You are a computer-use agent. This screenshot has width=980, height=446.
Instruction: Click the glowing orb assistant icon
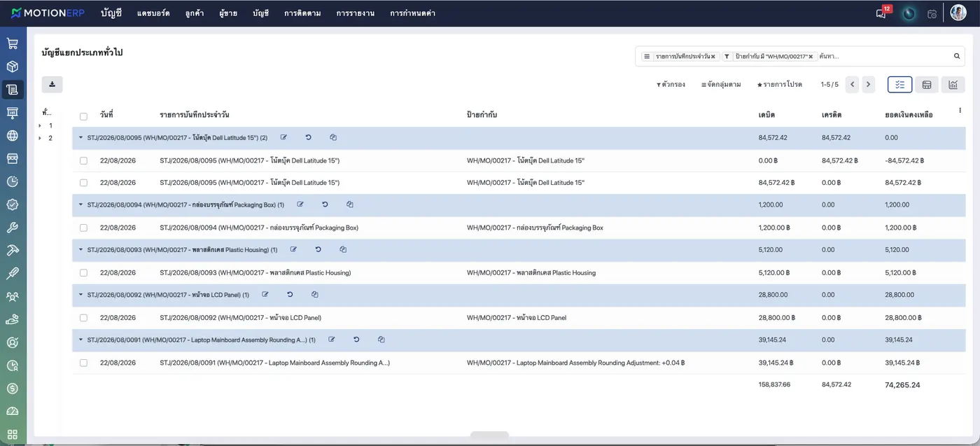(x=909, y=13)
